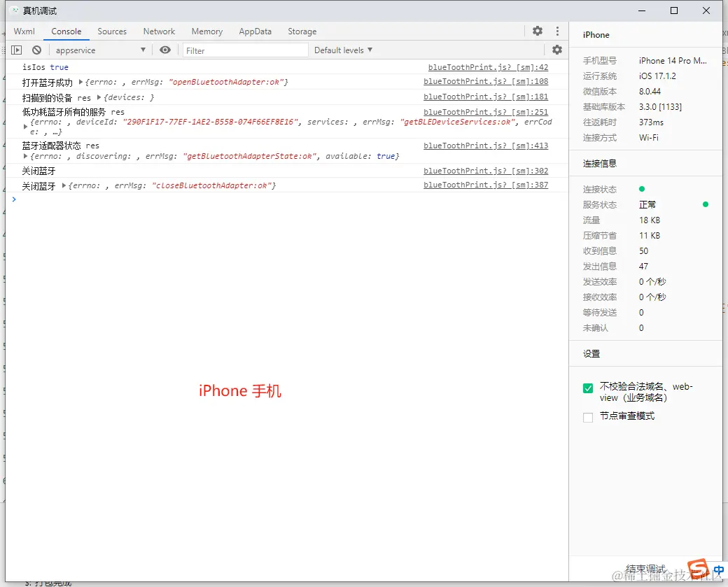
Task: Toggle the console sidebar panel icon
Action: pos(16,50)
